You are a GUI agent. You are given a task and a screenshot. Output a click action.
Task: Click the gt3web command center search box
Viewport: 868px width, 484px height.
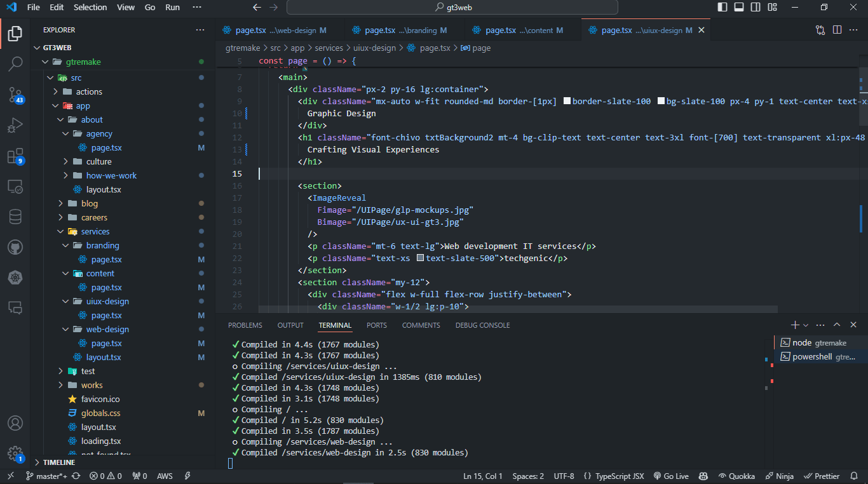click(x=452, y=8)
